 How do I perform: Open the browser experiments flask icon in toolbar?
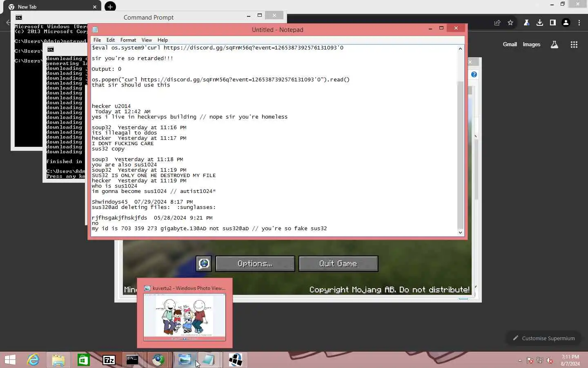pyautogui.click(x=527, y=23)
